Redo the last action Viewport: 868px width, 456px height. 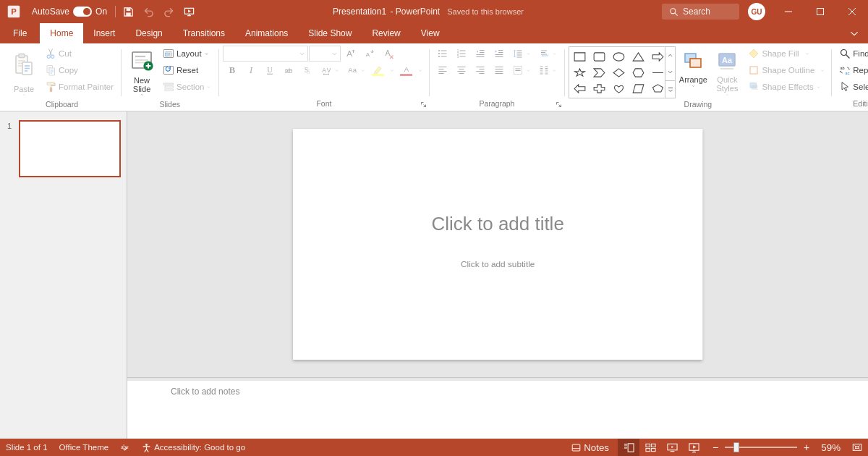(169, 12)
